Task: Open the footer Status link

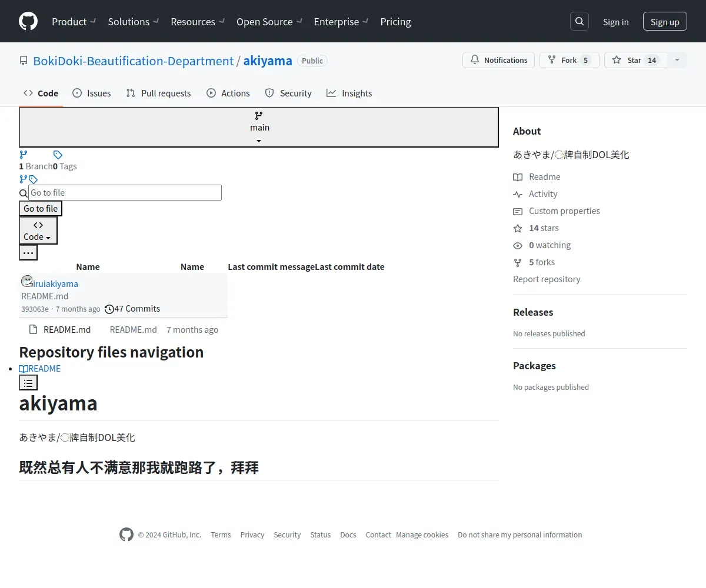Action: click(x=321, y=534)
